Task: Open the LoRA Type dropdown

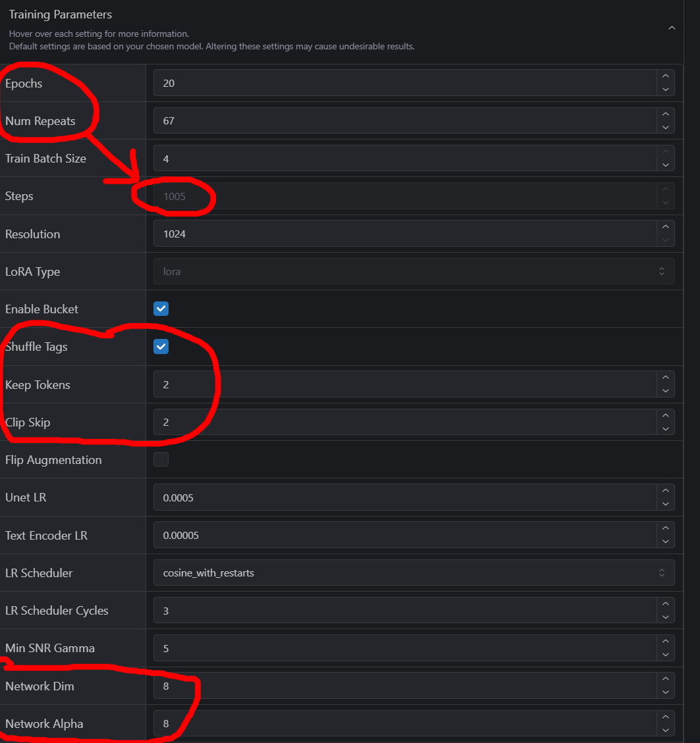Action: coord(414,271)
